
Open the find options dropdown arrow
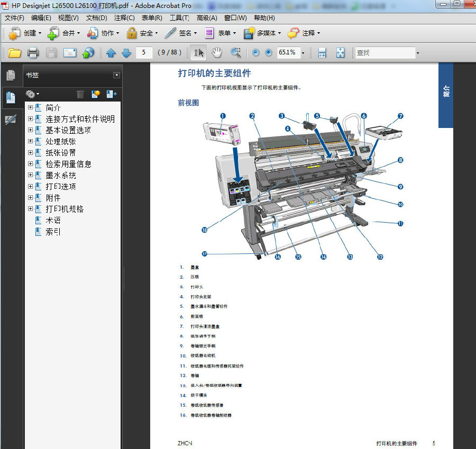coord(418,53)
